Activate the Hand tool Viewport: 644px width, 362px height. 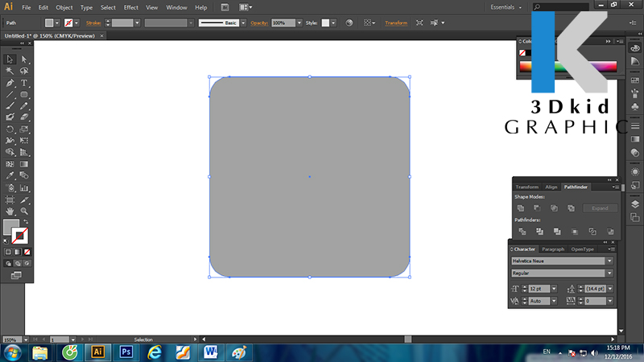click(10, 212)
